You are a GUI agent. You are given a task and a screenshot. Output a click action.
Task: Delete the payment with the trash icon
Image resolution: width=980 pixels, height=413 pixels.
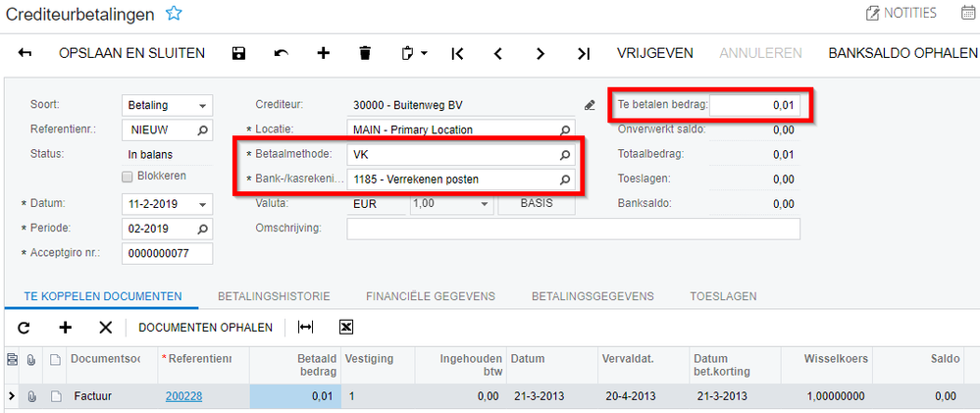click(365, 54)
